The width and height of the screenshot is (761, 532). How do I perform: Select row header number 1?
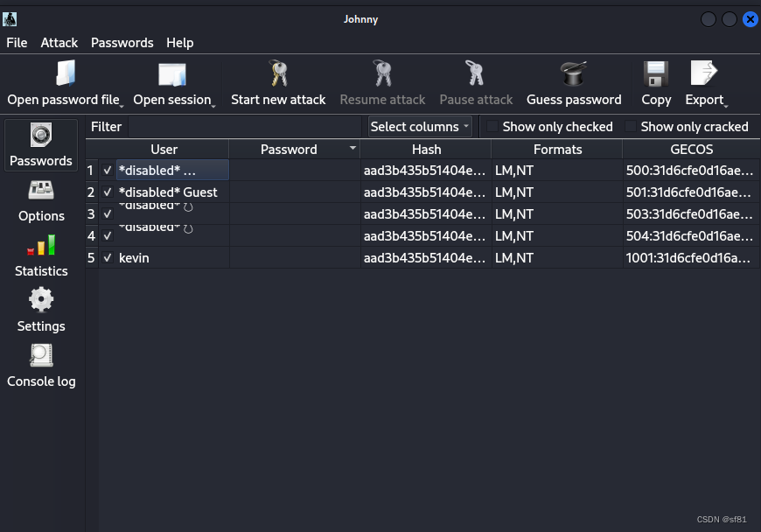(92, 171)
